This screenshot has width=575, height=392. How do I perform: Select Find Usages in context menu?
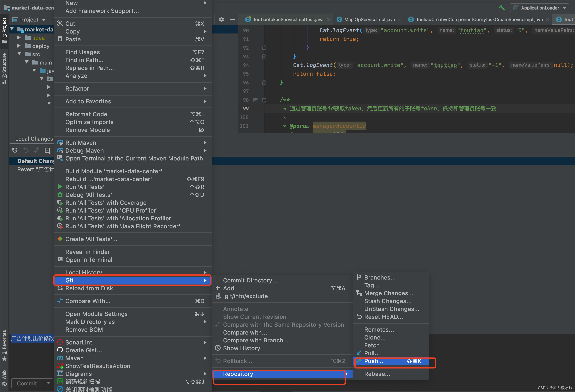(133, 52)
